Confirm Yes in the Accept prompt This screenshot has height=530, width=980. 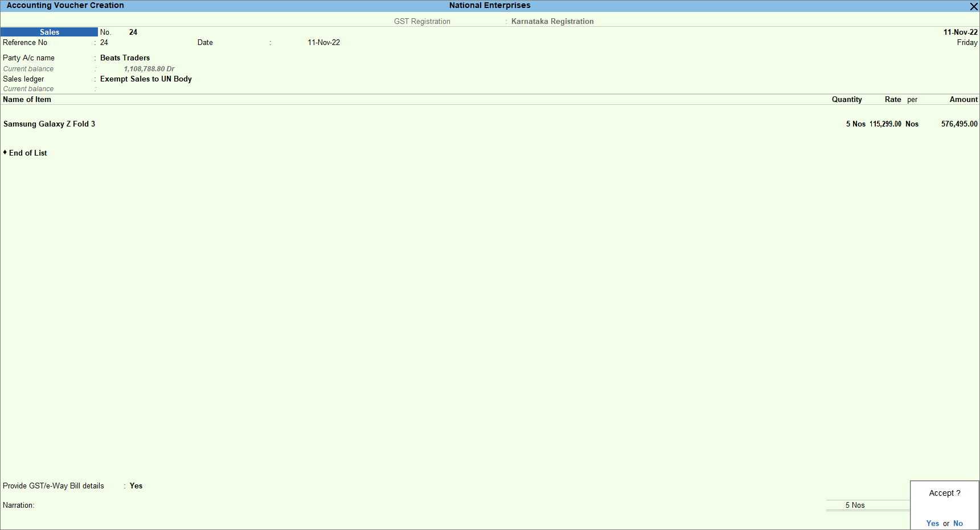click(933, 523)
